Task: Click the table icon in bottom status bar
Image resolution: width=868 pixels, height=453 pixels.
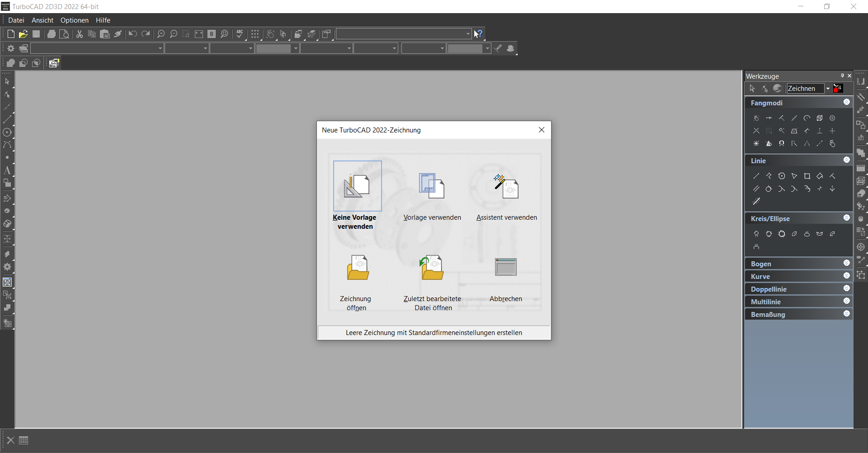Action: [24, 440]
